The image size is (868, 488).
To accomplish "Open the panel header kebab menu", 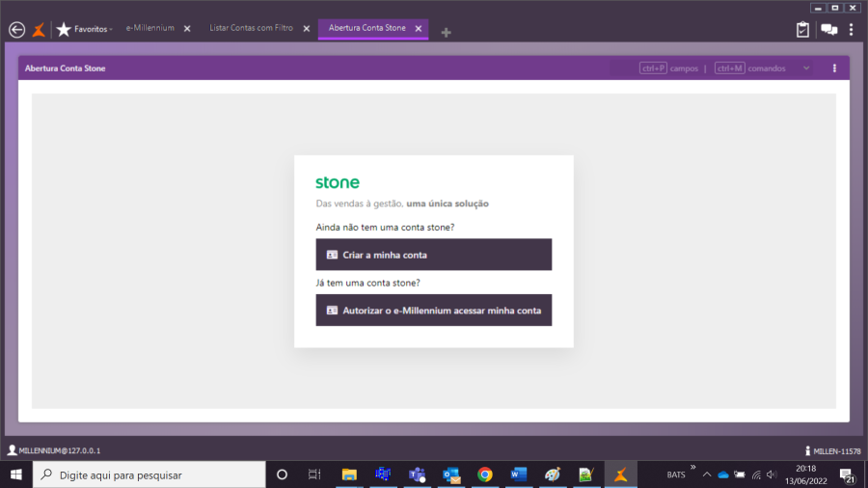I will 834,68.
